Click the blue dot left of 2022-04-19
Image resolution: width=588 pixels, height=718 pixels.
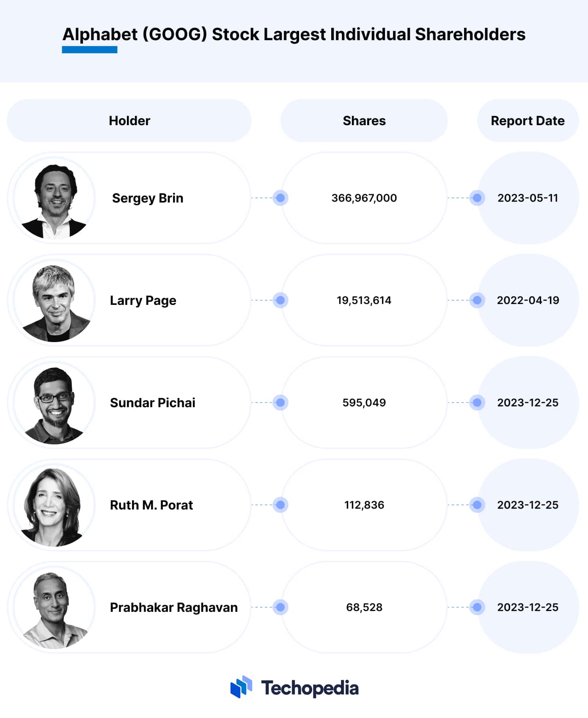click(x=477, y=300)
